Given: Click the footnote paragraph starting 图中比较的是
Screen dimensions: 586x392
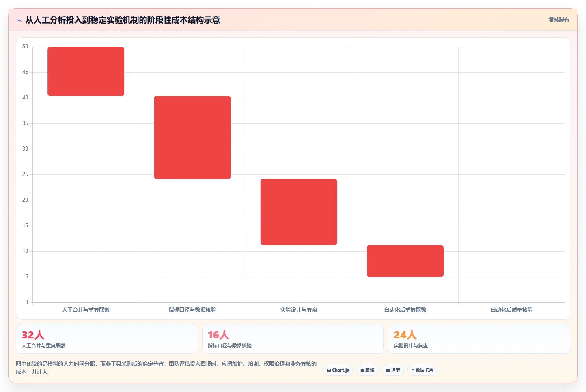Looking at the screenshot, I should (166, 368).
